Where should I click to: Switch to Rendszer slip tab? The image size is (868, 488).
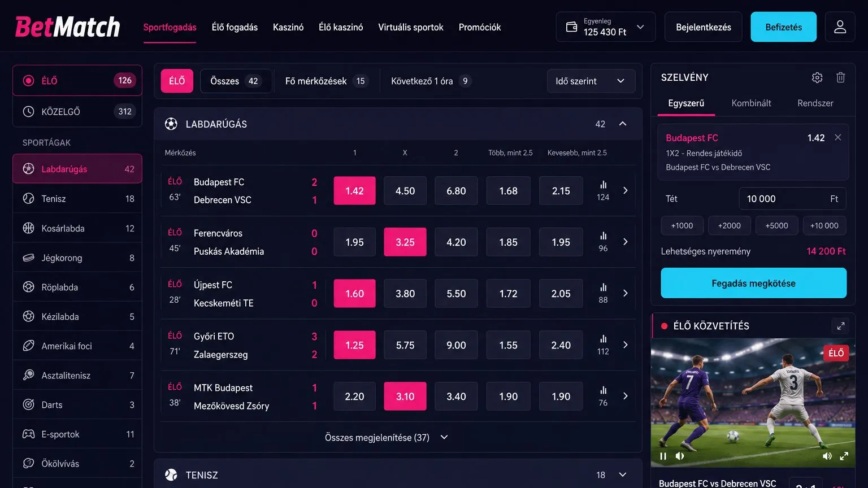click(x=815, y=103)
